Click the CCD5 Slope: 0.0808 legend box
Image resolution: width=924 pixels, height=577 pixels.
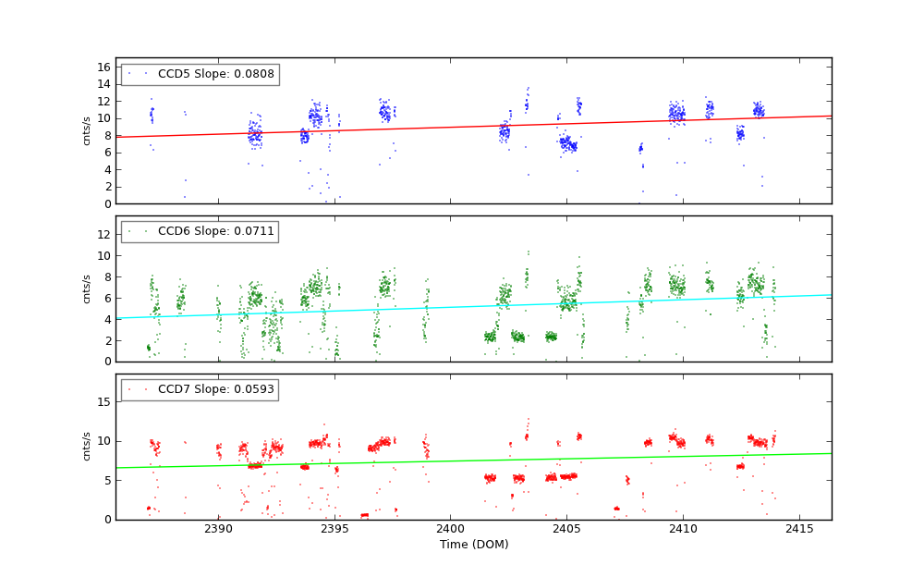coord(200,75)
